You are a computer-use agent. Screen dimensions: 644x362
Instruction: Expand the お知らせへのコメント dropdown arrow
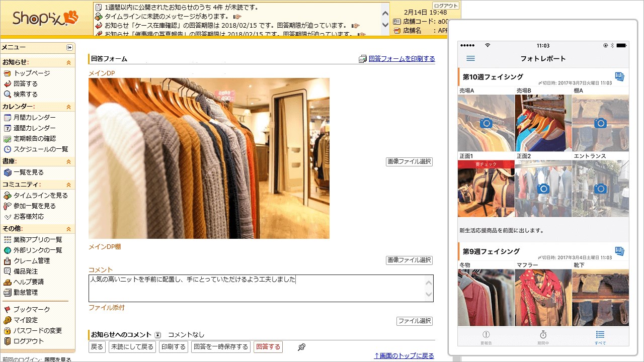click(x=157, y=335)
